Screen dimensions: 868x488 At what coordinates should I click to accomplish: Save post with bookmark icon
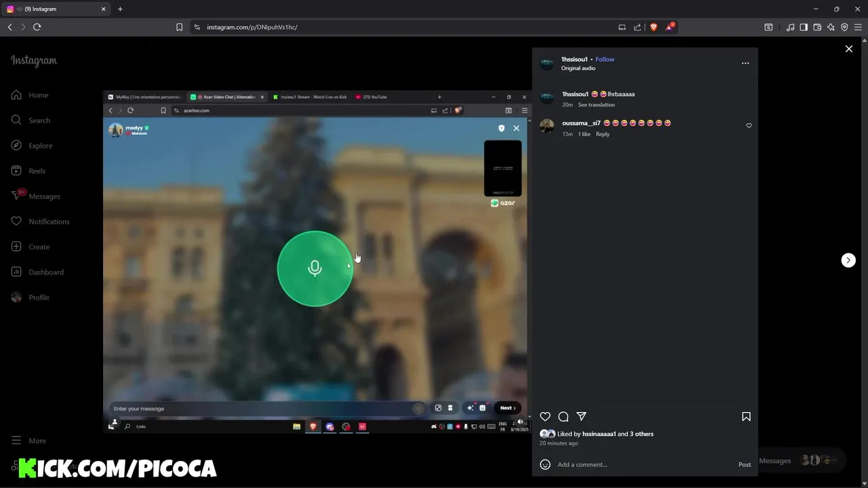click(746, 417)
